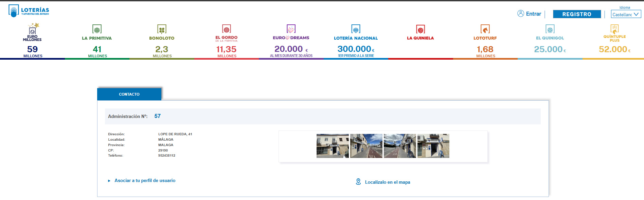644x200 pixels.
Task: Select the Euromillones game icon
Action: [x=33, y=32]
